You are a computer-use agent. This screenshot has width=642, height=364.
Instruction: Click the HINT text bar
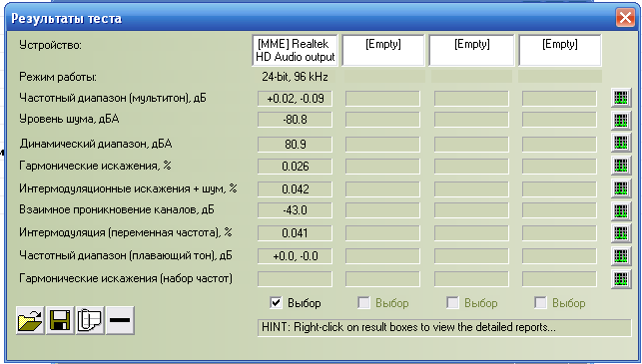tap(444, 327)
